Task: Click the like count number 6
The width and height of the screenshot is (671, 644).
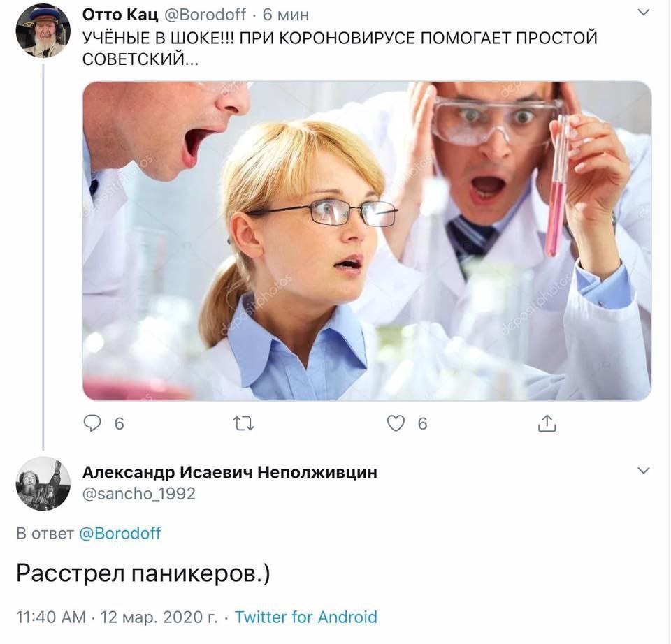Action: click(x=422, y=424)
